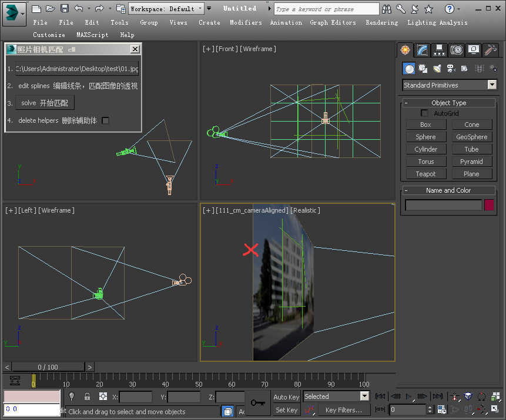Screen dimensions: 506x420
Task: Enable the AutoGrid checkbox
Action: point(424,113)
